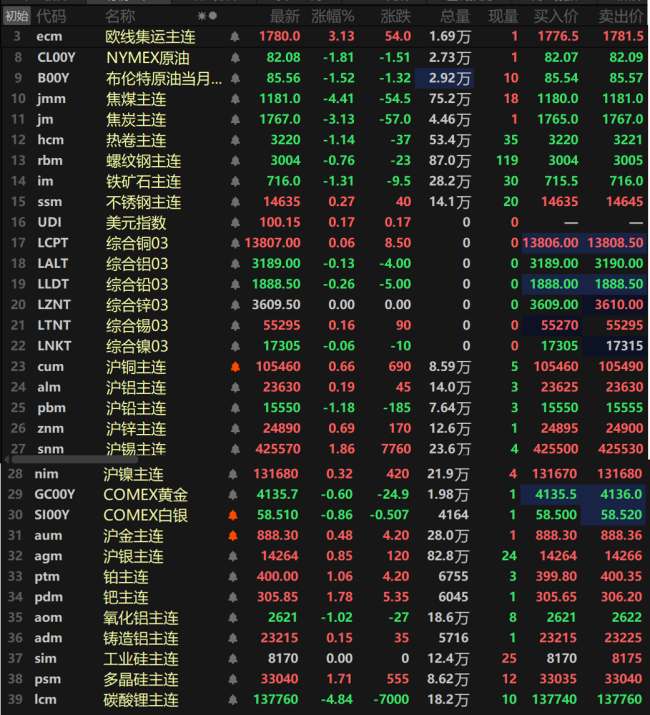Click the 58.520 ask price of COMEX白银

tap(614, 515)
